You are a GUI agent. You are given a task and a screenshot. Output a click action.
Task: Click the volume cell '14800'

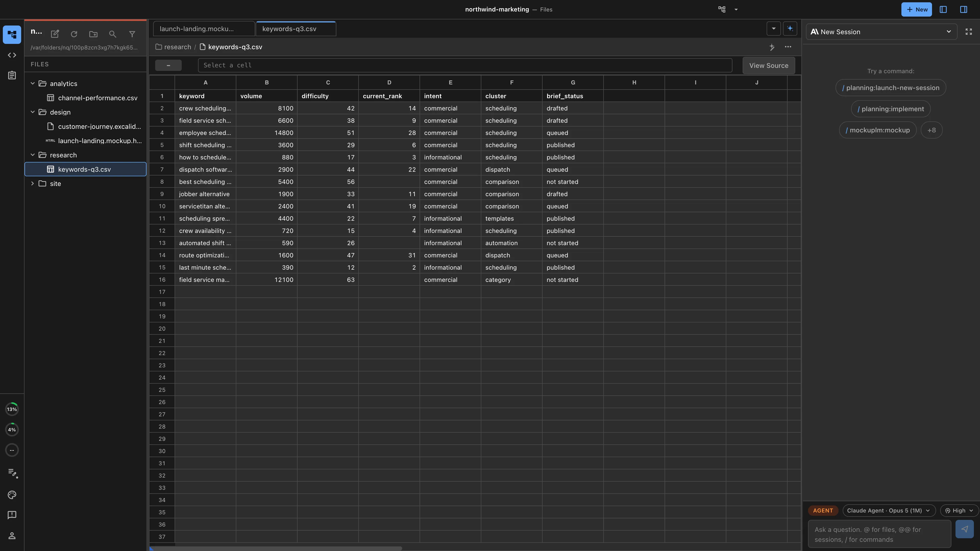[267, 133]
